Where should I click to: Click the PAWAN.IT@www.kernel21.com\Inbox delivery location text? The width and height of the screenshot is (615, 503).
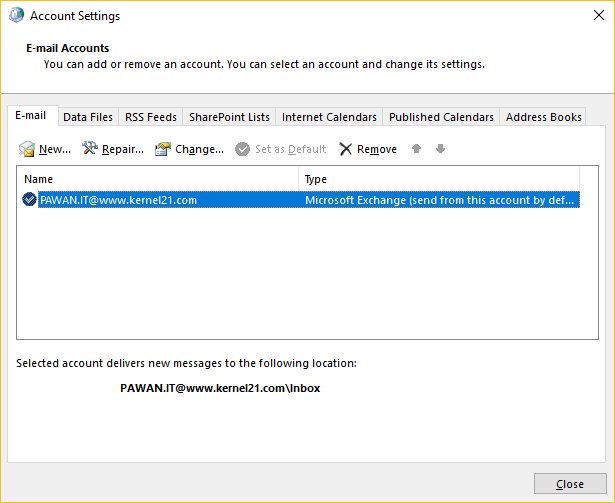point(220,388)
